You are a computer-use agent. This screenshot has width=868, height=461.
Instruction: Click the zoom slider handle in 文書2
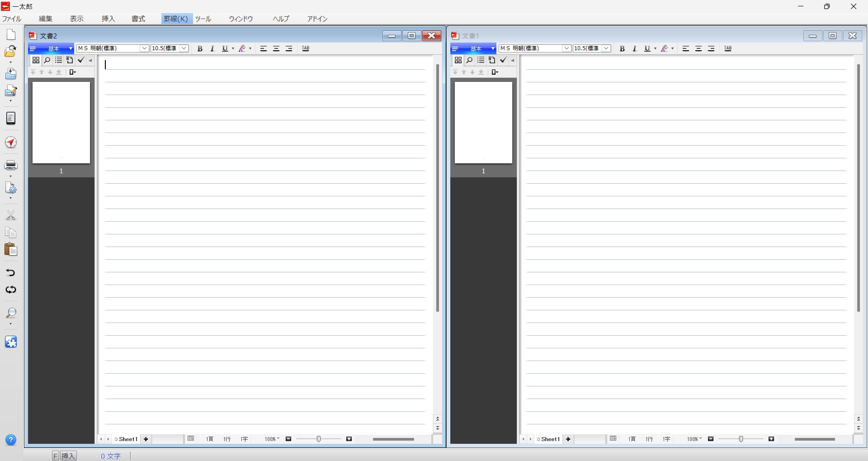coord(319,439)
